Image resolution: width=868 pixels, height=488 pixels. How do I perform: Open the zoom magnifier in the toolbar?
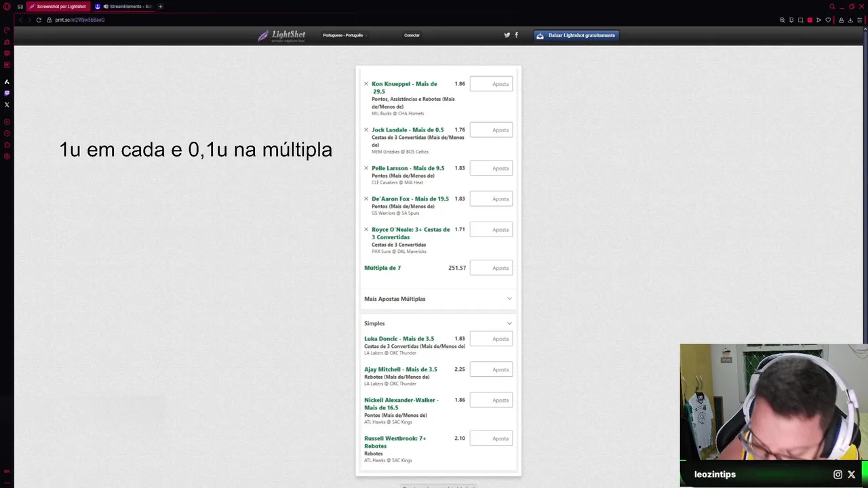[x=782, y=20]
